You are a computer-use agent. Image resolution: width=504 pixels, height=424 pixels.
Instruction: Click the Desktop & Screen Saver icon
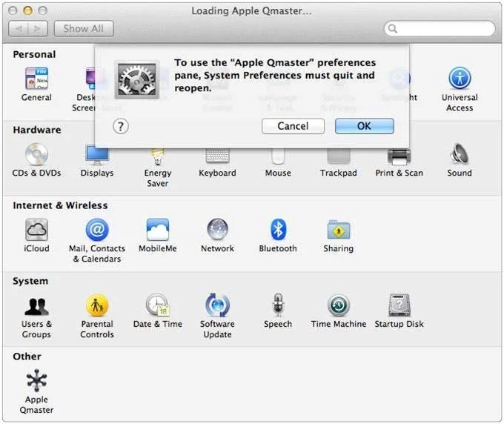click(90, 78)
